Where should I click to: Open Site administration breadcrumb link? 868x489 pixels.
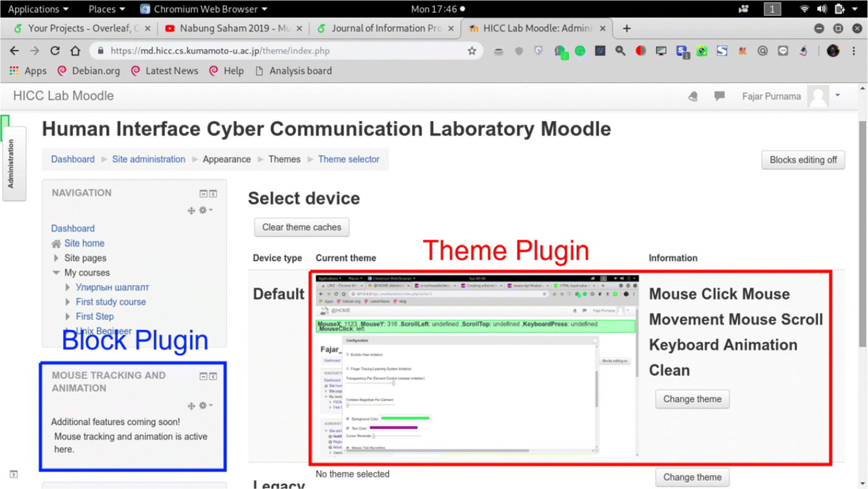(x=148, y=159)
